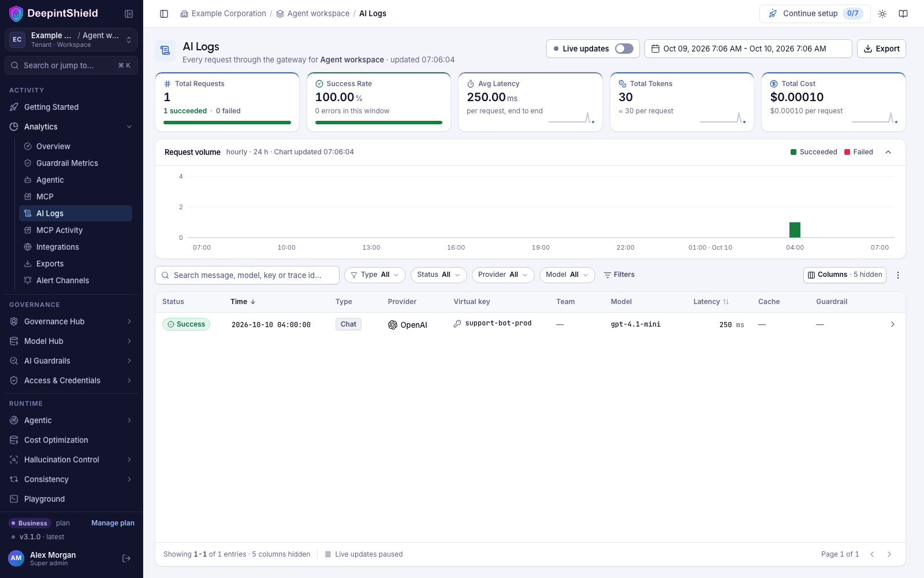Viewport: 924px width, 578px height.
Task: Open Guardrail Metrics page
Action: click(x=76, y=163)
